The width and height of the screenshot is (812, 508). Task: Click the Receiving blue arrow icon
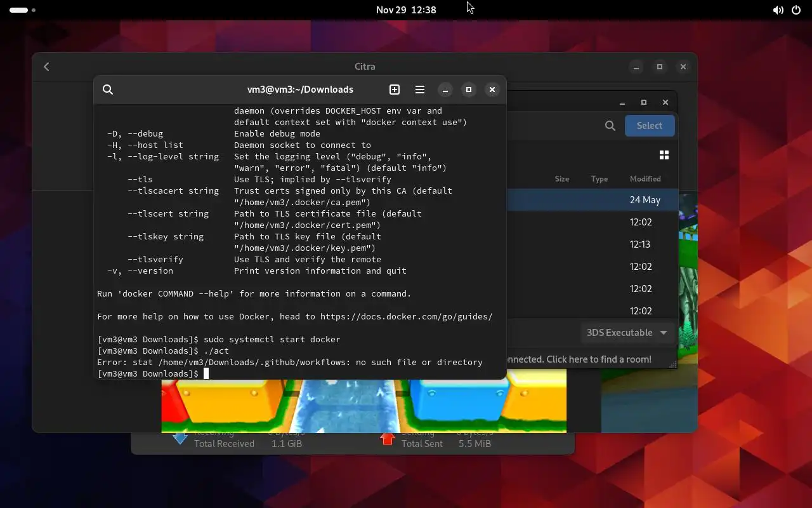(180, 438)
